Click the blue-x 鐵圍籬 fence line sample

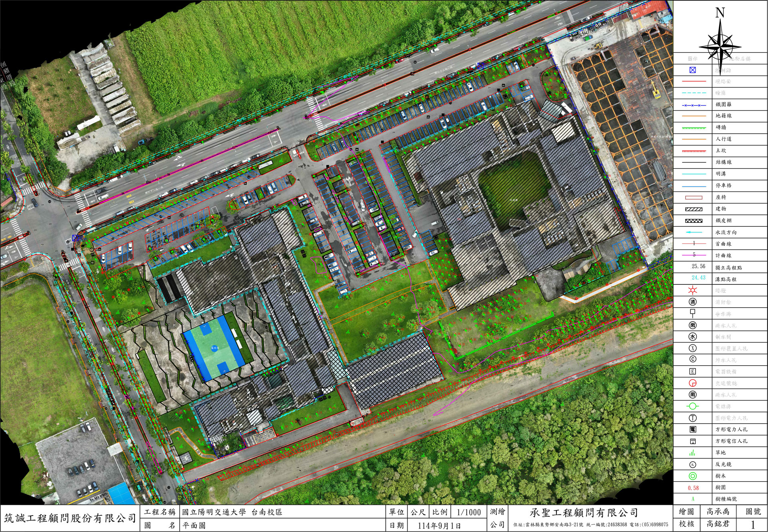point(694,105)
